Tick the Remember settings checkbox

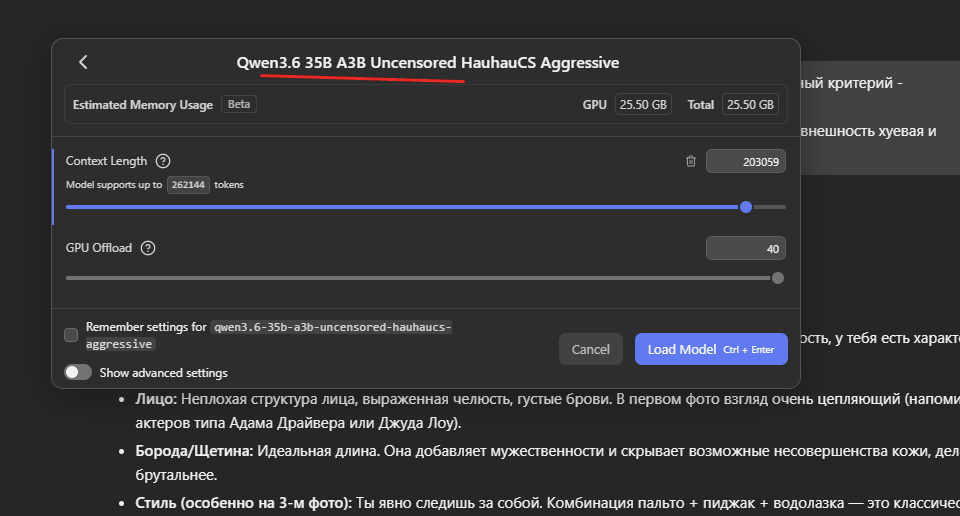[x=71, y=335]
